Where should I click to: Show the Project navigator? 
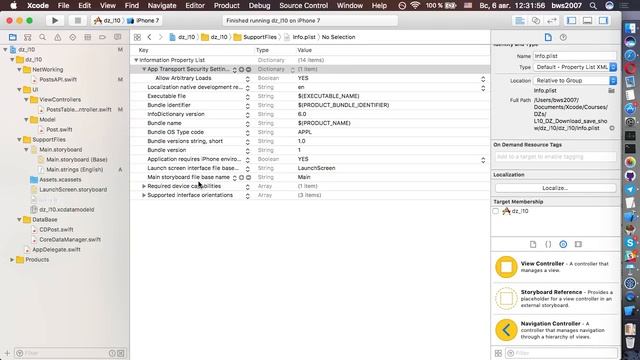click(x=13, y=37)
